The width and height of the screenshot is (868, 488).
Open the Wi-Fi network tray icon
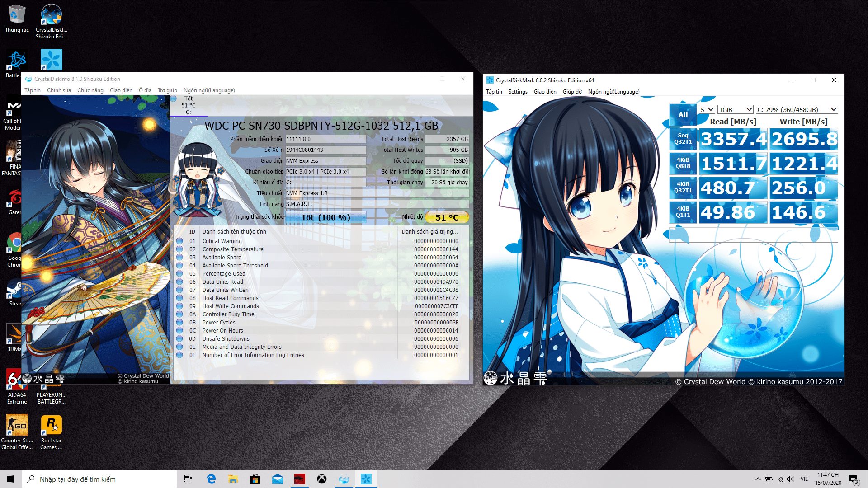point(780,479)
